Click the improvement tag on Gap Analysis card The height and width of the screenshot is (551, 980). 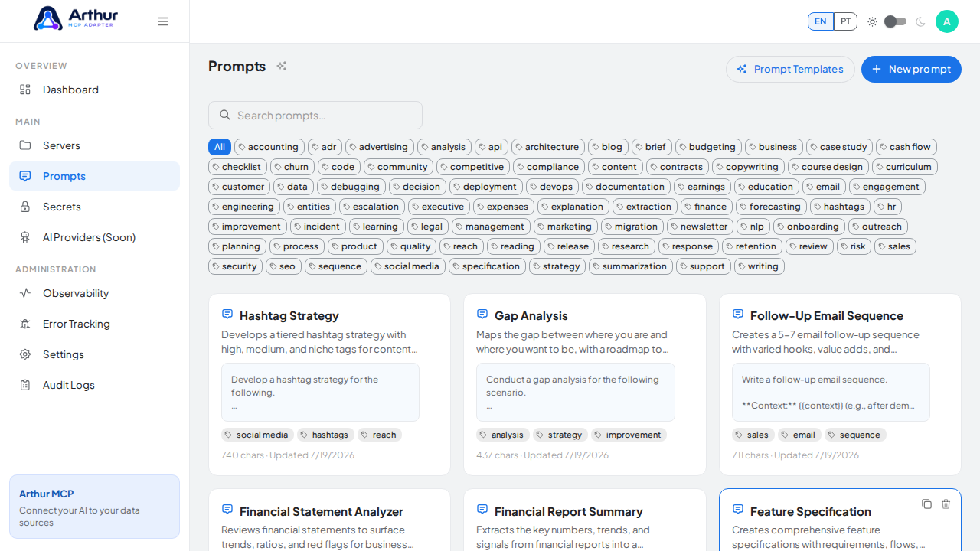[629, 435]
